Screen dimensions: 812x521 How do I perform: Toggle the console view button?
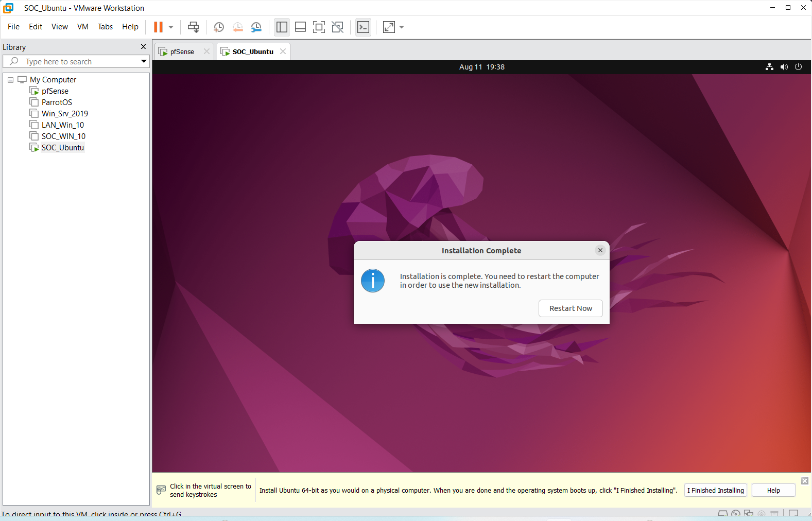(x=363, y=27)
